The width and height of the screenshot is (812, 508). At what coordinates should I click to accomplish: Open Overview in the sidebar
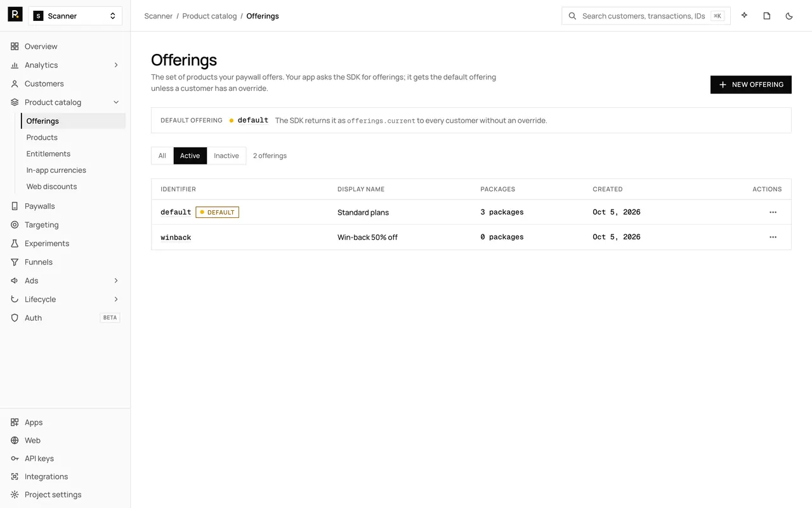pyautogui.click(x=65, y=46)
